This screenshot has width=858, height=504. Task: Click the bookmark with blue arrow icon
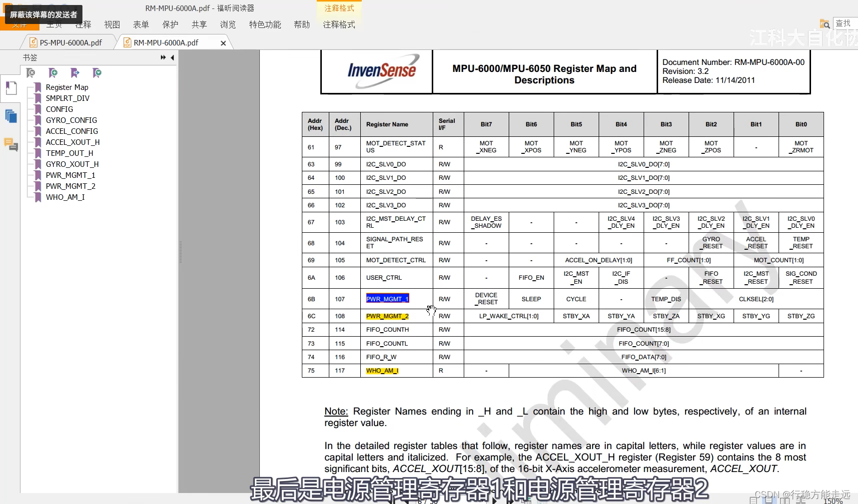pyautogui.click(x=75, y=73)
